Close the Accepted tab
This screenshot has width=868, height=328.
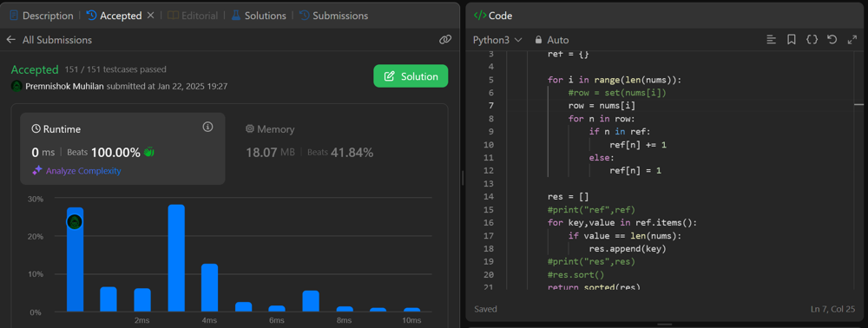coord(150,16)
